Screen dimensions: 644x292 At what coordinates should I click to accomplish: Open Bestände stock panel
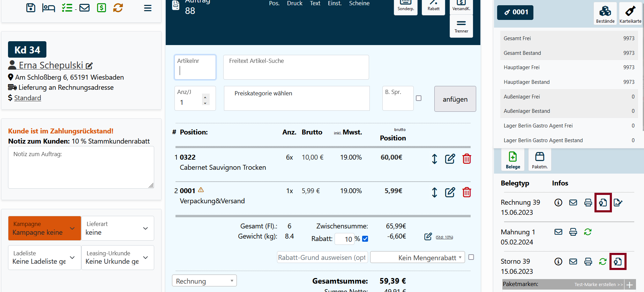[605, 14]
